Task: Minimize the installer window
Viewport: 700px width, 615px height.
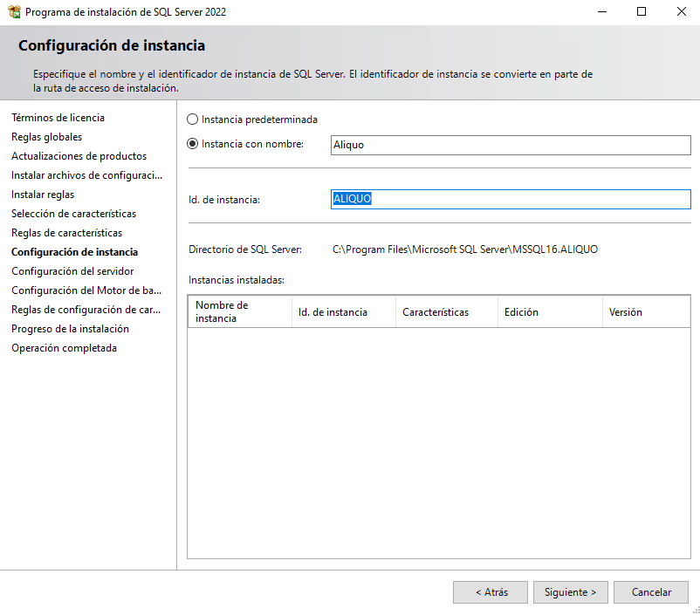Action: click(x=601, y=12)
